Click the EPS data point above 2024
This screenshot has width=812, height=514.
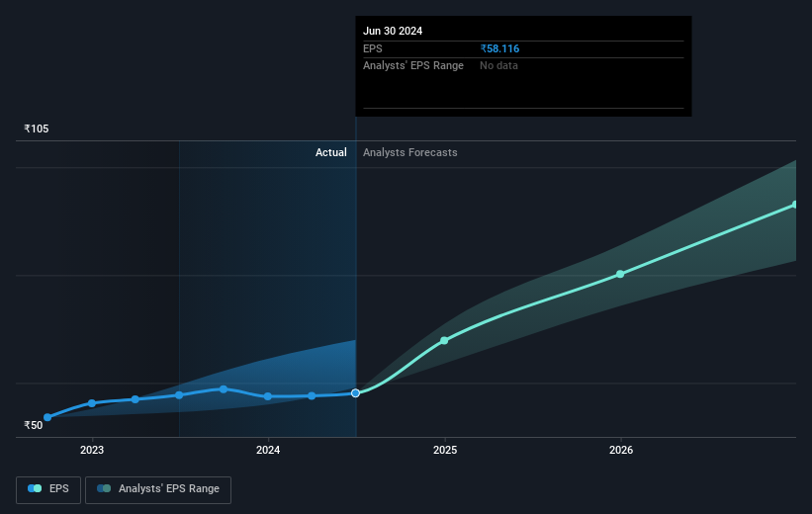(x=268, y=396)
